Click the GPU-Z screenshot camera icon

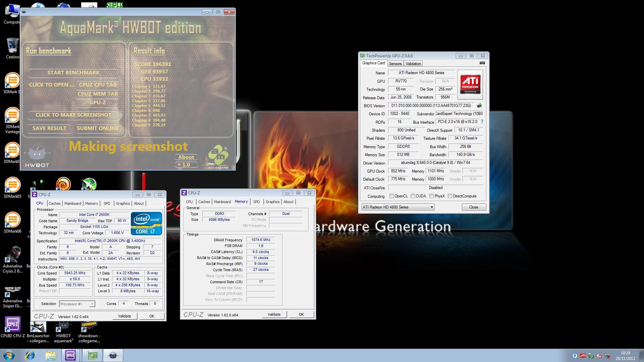[x=482, y=63]
